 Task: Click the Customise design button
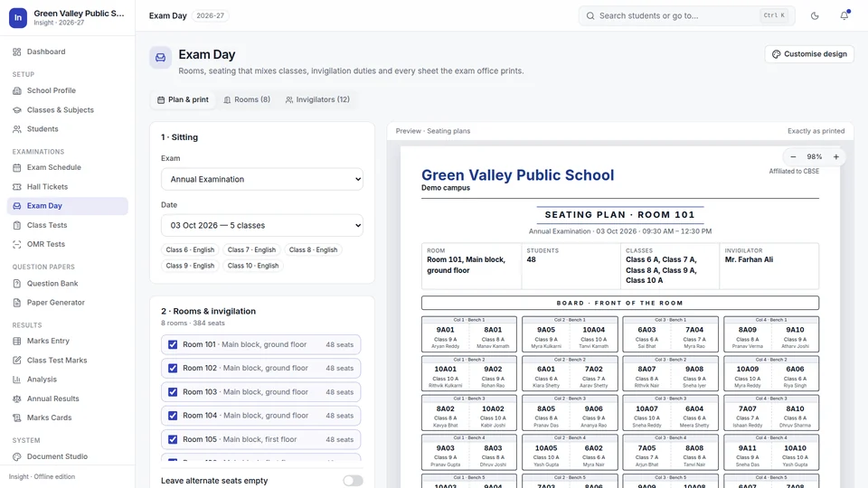pyautogui.click(x=809, y=54)
